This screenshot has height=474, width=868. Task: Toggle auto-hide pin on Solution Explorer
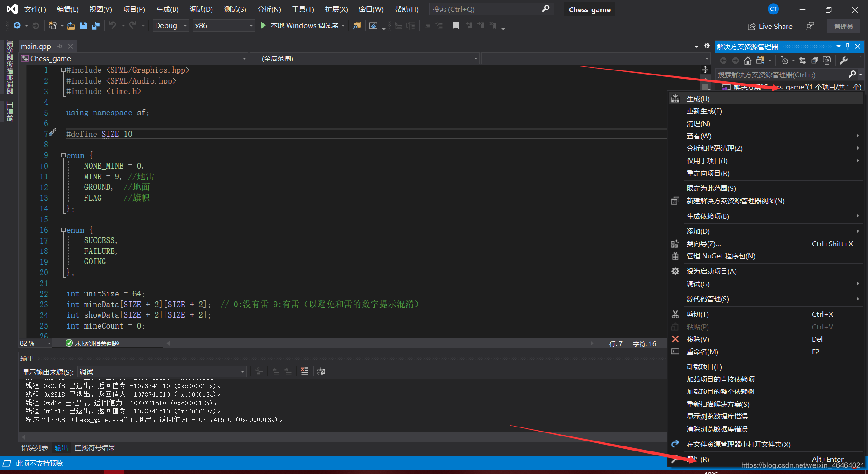(x=848, y=46)
